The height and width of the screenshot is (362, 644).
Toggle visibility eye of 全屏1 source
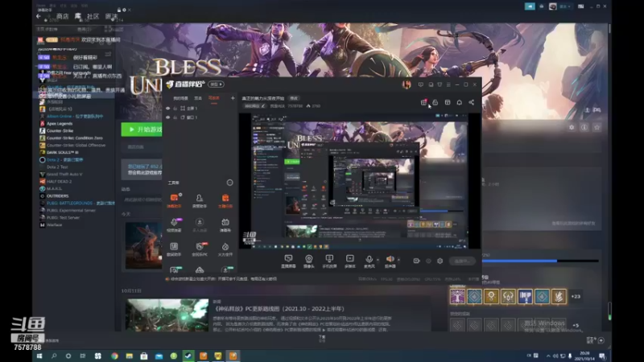167,109
